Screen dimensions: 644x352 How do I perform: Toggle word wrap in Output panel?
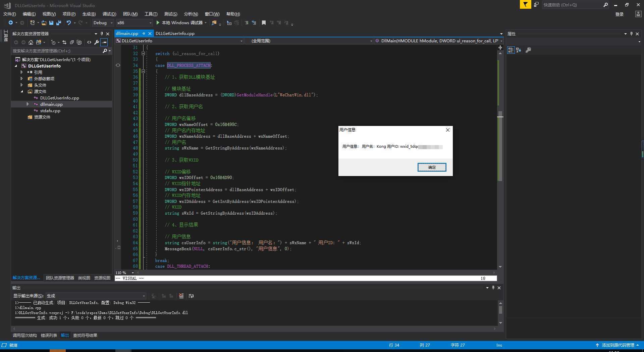pyautogui.click(x=191, y=296)
